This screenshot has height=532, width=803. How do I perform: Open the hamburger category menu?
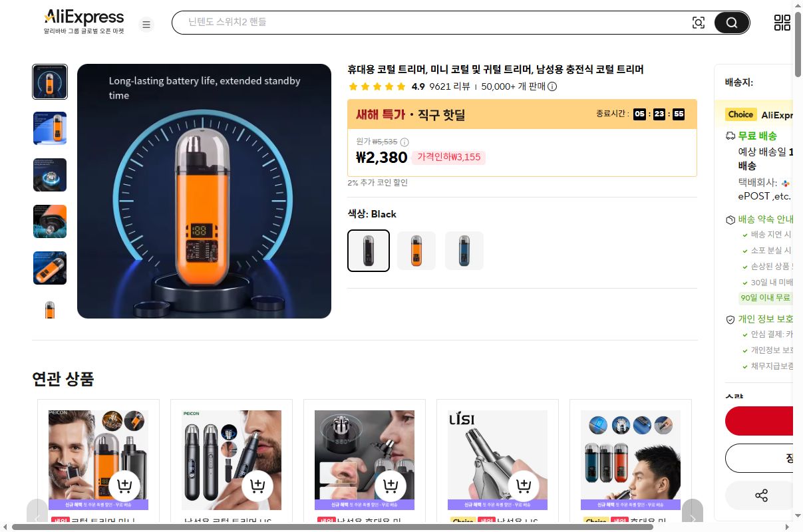(x=146, y=24)
